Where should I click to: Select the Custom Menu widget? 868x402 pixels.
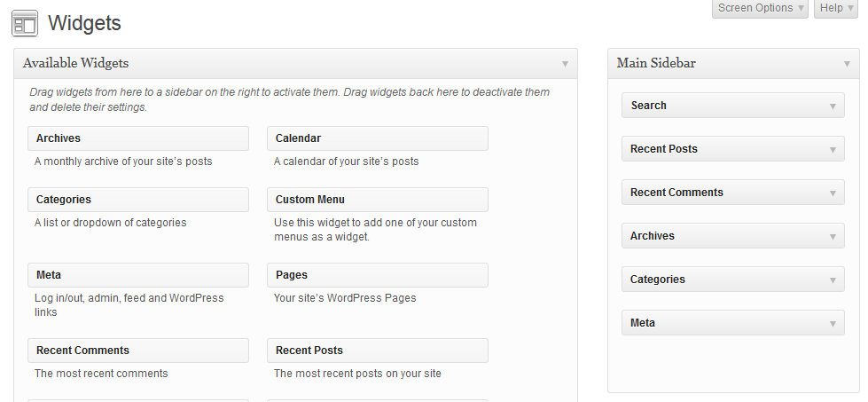click(377, 200)
